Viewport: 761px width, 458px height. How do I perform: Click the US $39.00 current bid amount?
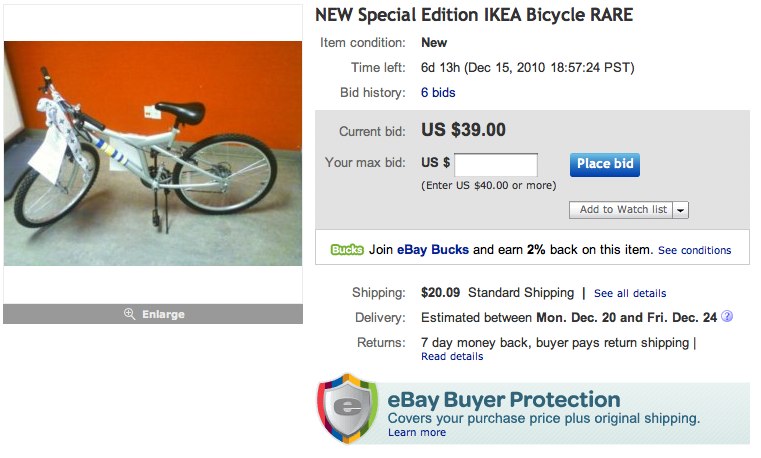coord(463,130)
